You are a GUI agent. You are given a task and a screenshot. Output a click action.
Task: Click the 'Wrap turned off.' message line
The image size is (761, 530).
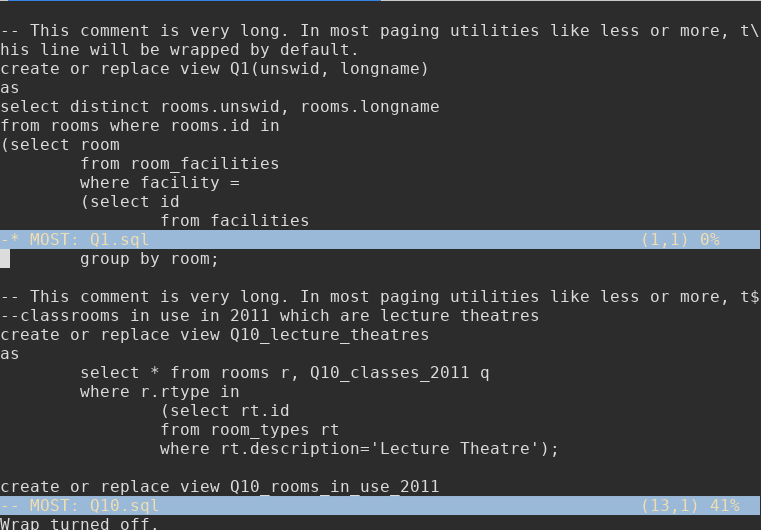[79, 523]
